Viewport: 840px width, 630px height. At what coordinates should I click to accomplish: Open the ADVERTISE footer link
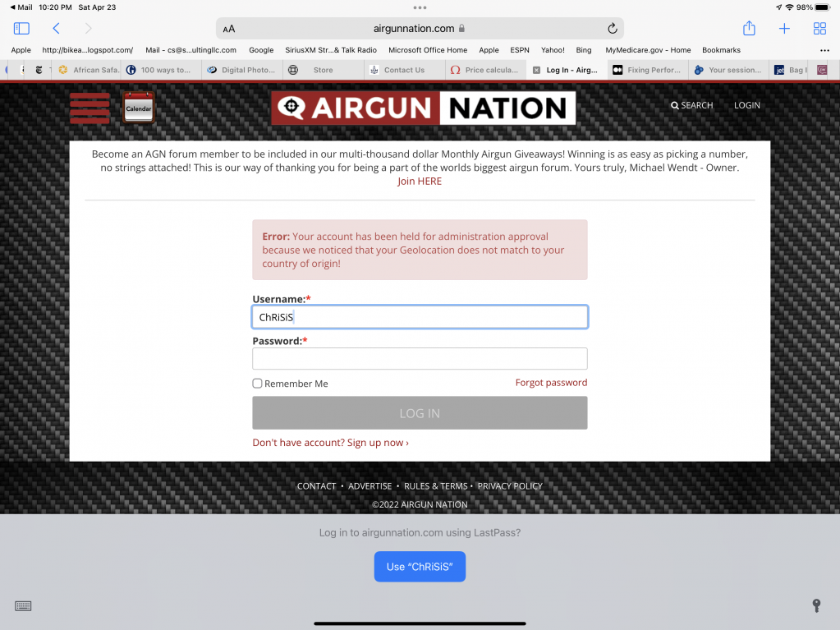[x=370, y=486]
